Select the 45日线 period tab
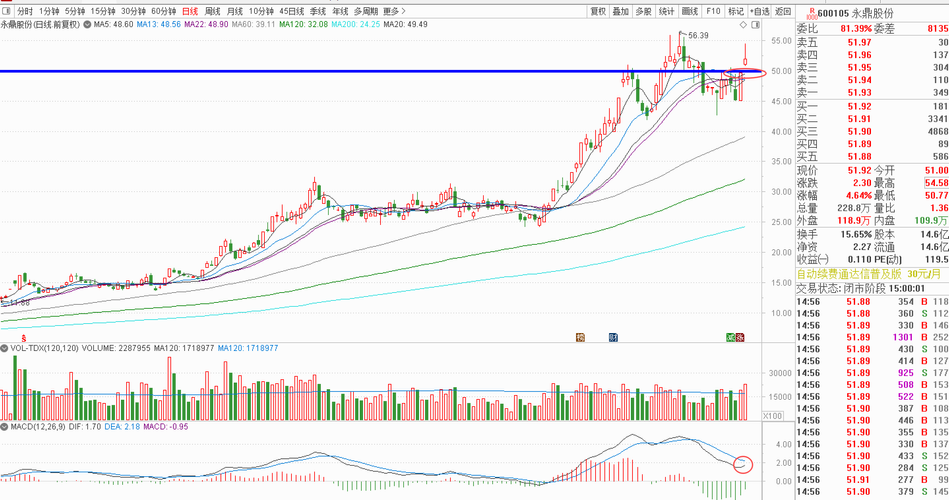Image resolution: width=949 pixels, height=500 pixels. [292, 12]
